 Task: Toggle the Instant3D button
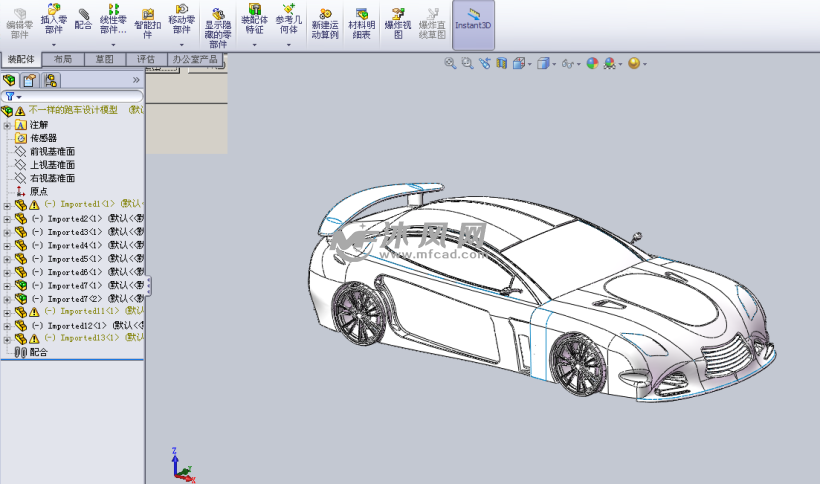473,20
